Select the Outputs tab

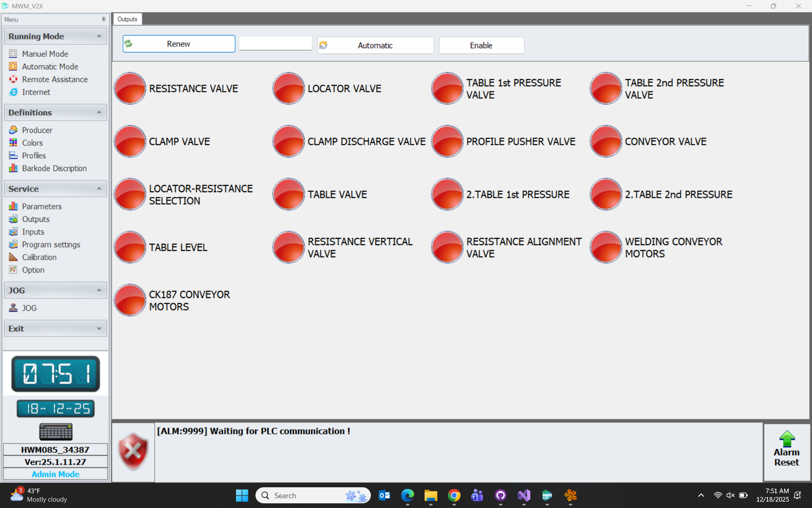[127, 19]
